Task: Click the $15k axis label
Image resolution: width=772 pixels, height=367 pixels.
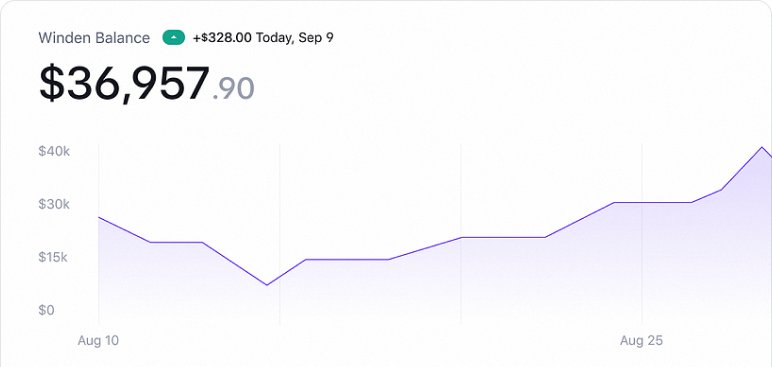Action: [53, 257]
